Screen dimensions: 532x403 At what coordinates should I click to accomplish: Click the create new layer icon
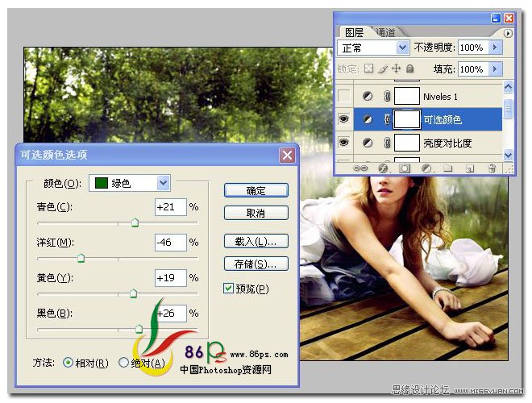(x=470, y=168)
